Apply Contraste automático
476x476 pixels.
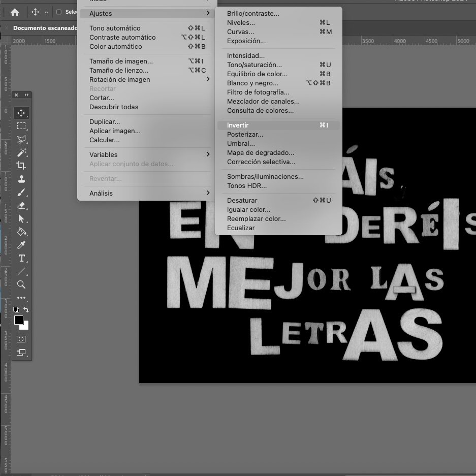147,37
